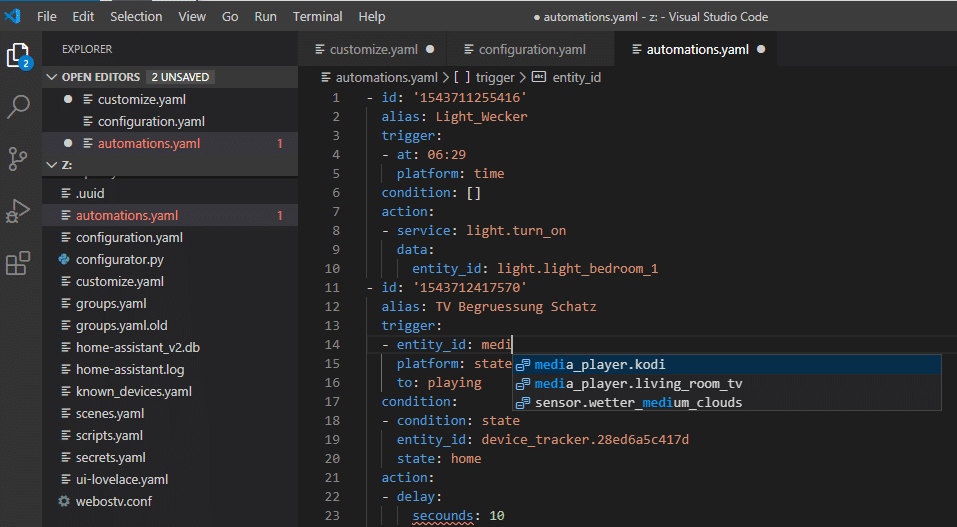Select the automations.yaml editor tab

(696, 49)
